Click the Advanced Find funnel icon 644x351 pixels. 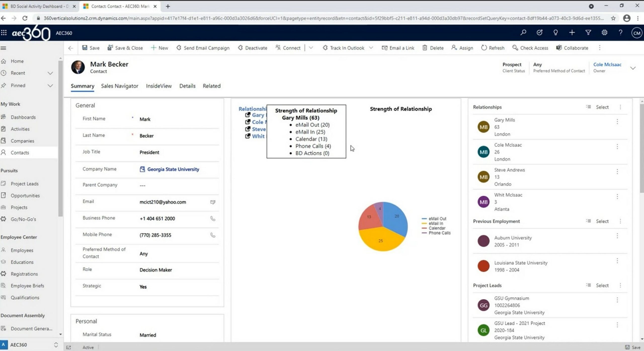coord(588,33)
